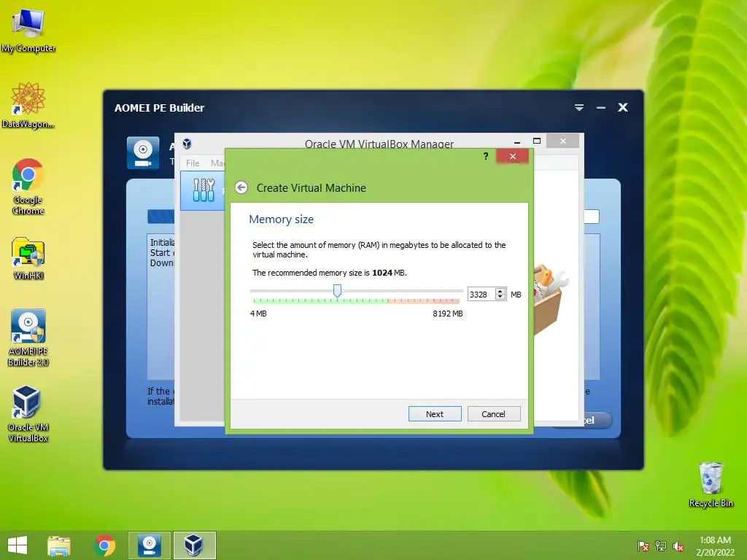The image size is (747, 560).
Task: Select the VirtualBox Tools icon
Action: click(204, 190)
